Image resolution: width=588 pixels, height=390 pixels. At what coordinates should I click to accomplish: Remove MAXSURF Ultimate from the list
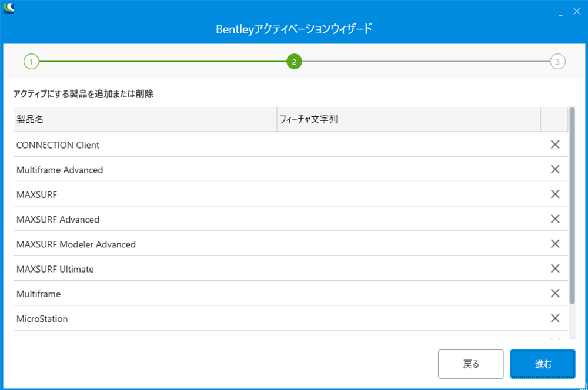pos(555,268)
